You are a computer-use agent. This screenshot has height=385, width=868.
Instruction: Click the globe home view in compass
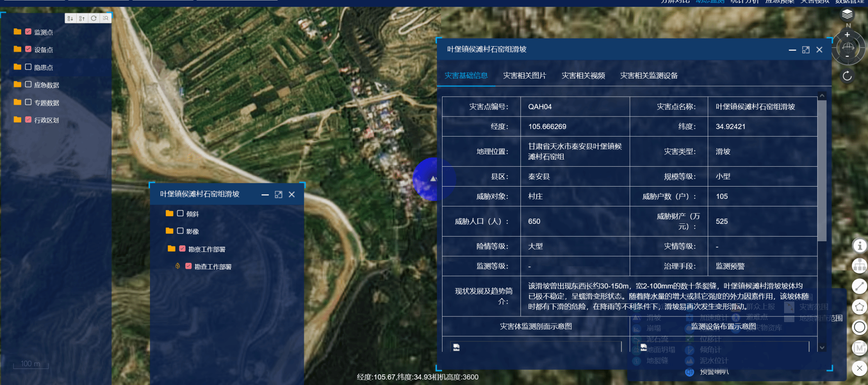coord(848,47)
